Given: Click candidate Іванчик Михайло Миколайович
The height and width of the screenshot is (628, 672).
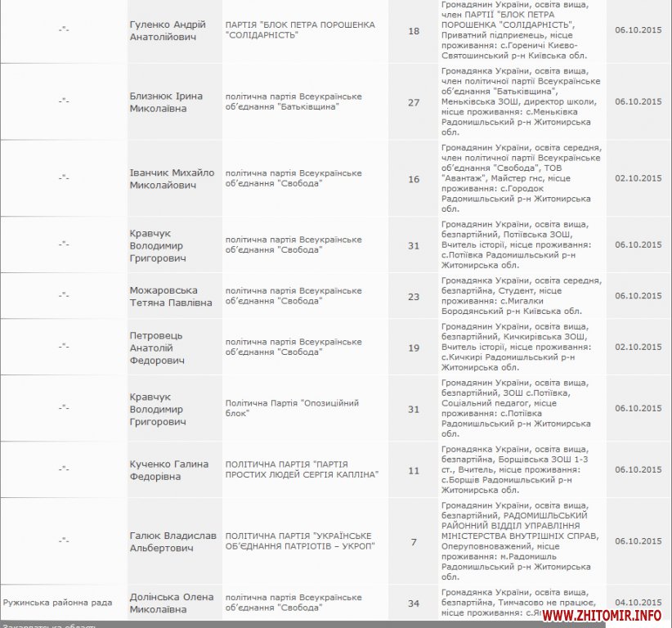Looking at the screenshot, I should click(x=172, y=178).
